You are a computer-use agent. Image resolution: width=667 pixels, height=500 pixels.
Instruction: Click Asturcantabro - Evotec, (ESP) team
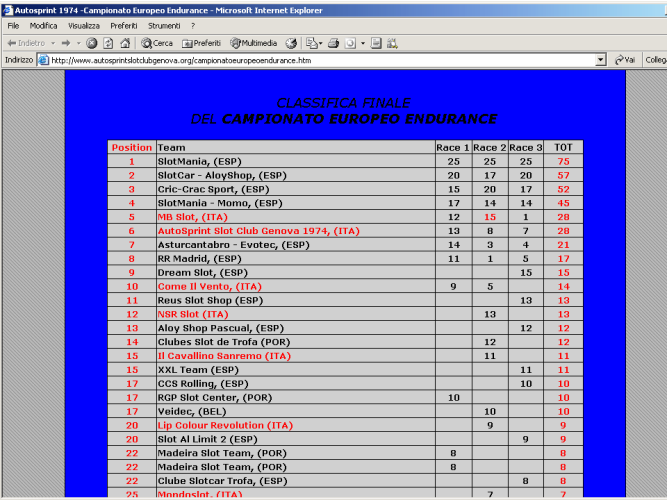coord(234,245)
